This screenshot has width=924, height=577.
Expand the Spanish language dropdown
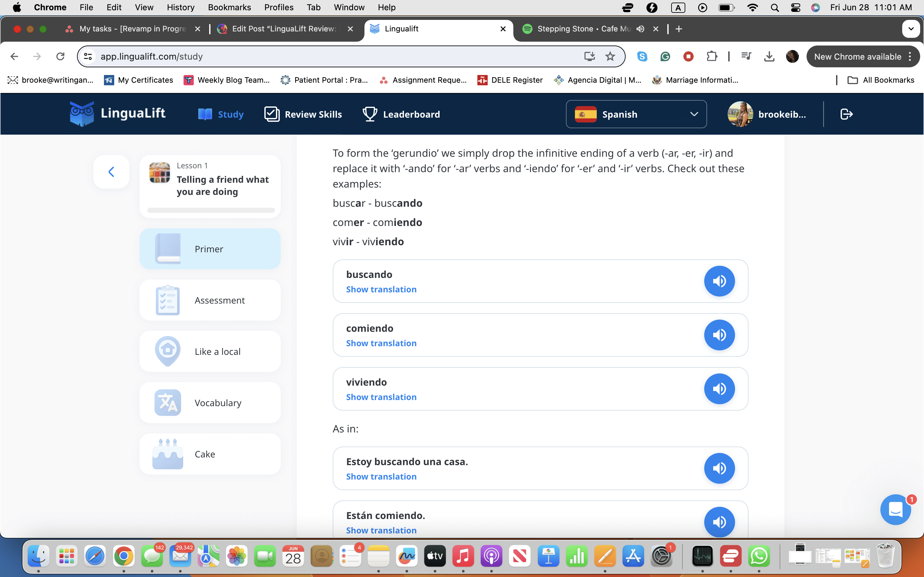(x=636, y=114)
